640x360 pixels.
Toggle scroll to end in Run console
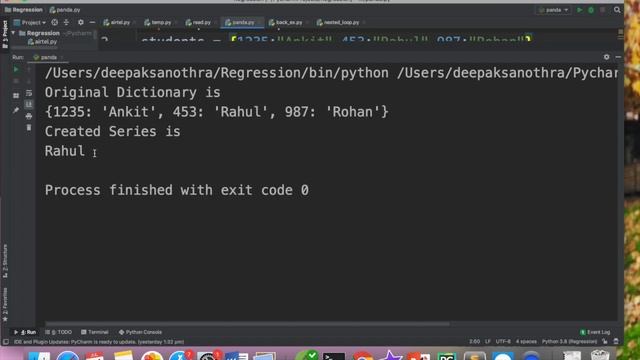29,104
